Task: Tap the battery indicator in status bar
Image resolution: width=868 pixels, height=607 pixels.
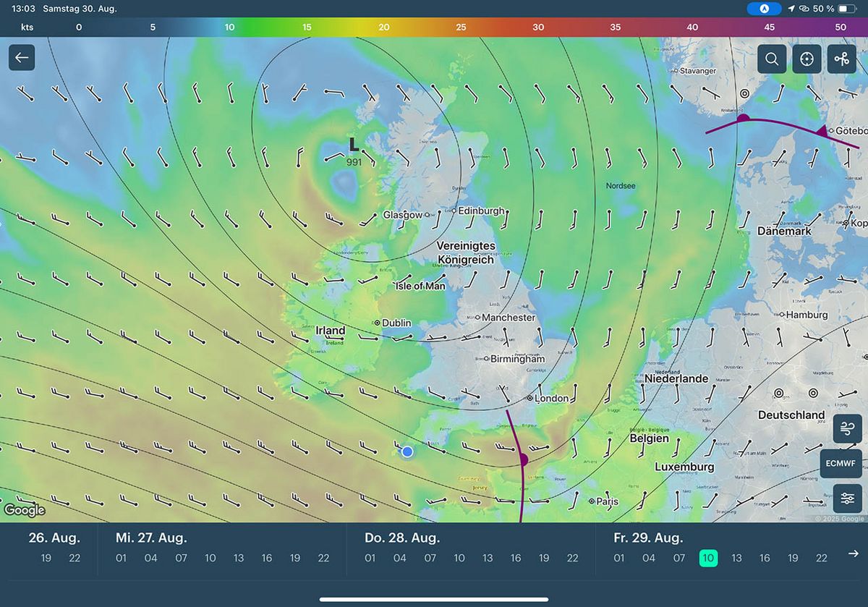Action: click(x=847, y=9)
